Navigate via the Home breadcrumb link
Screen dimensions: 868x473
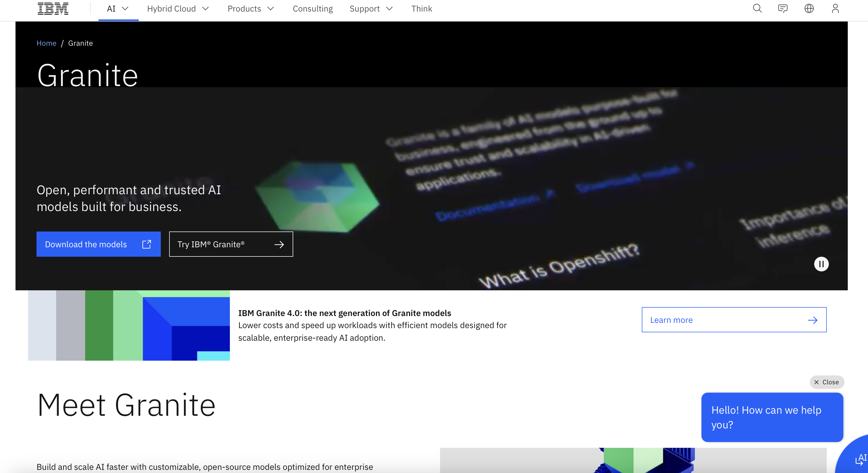coord(46,43)
